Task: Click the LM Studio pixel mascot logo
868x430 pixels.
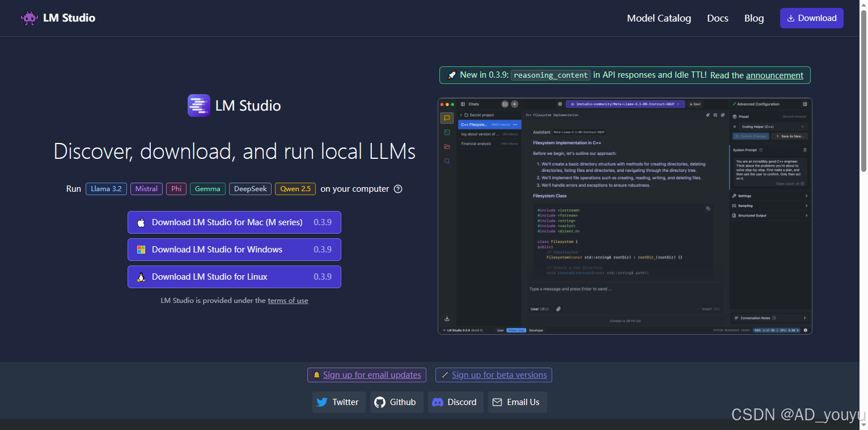Action: (29, 18)
